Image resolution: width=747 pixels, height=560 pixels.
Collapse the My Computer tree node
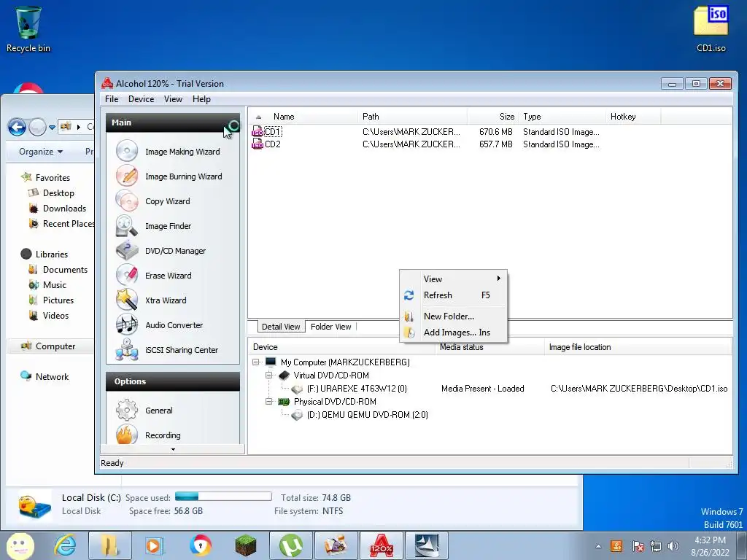[x=256, y=362]
